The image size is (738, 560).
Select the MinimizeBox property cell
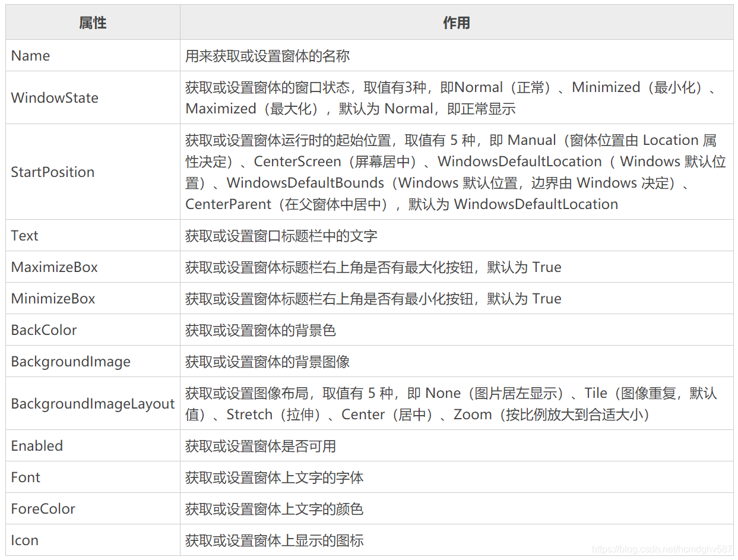(93, 299)
